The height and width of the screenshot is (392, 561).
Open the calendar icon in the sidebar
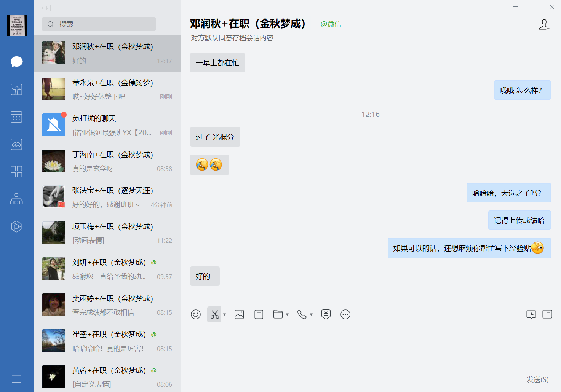(16, 117)
